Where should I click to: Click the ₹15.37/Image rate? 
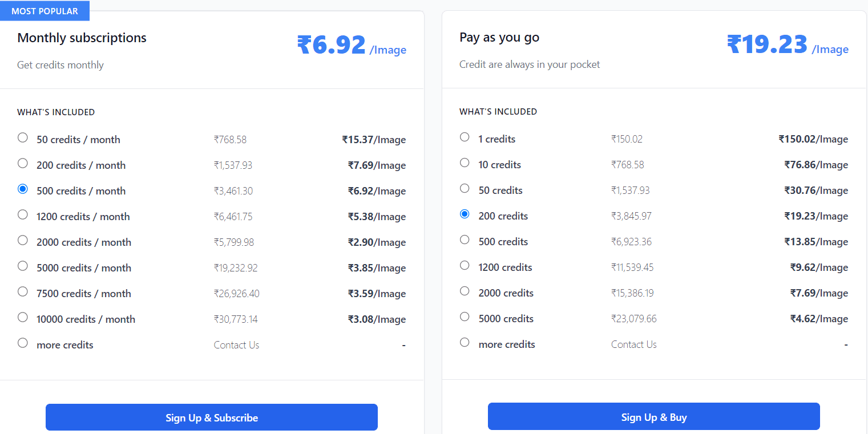tap(374, 140)
